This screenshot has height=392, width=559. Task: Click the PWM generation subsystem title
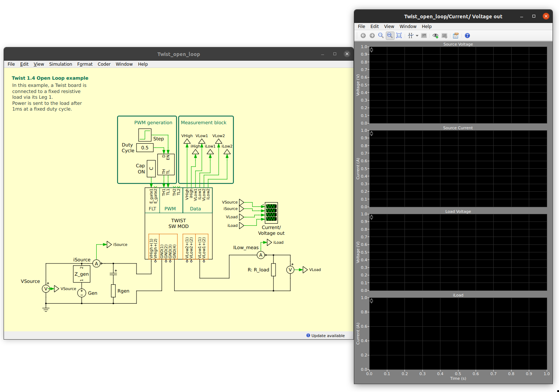point(153,122)
